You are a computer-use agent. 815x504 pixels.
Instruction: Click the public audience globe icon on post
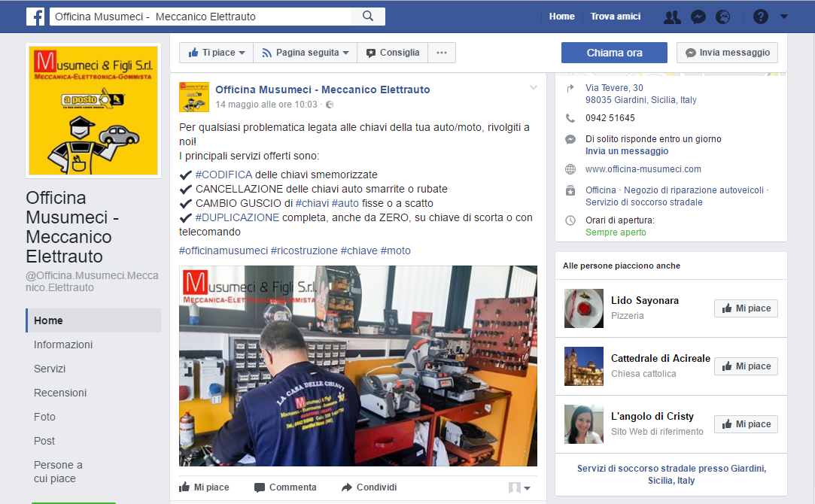pos(330,105)
